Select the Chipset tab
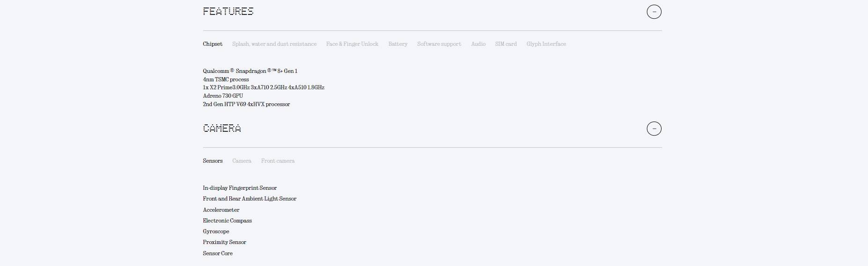This screenshot has height=266, width=868. pos(213,44)
